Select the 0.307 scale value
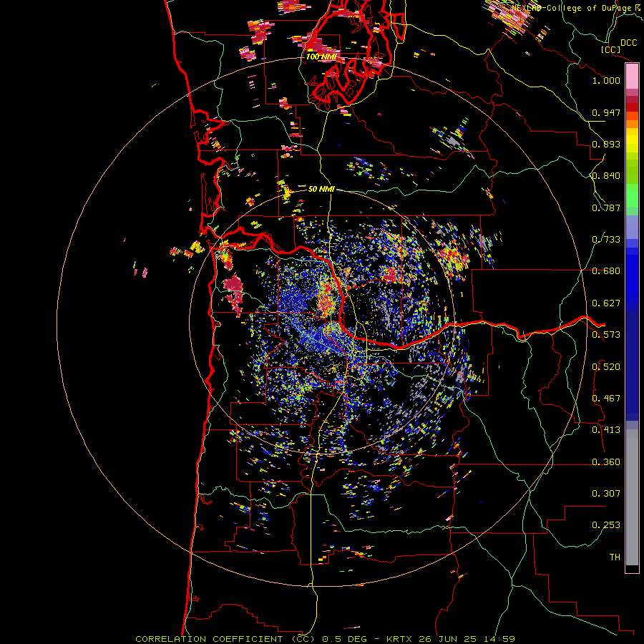This screenshot has height=644, width=644. [606, 494]
